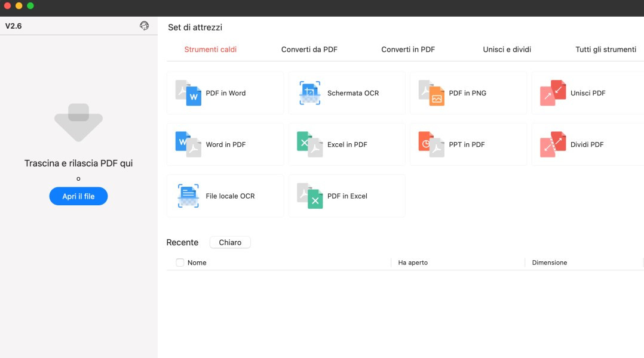Select the PDF in PNG icon
This screenshot has height=358, width=644.
pyautogui.click(x=431, y=93)
